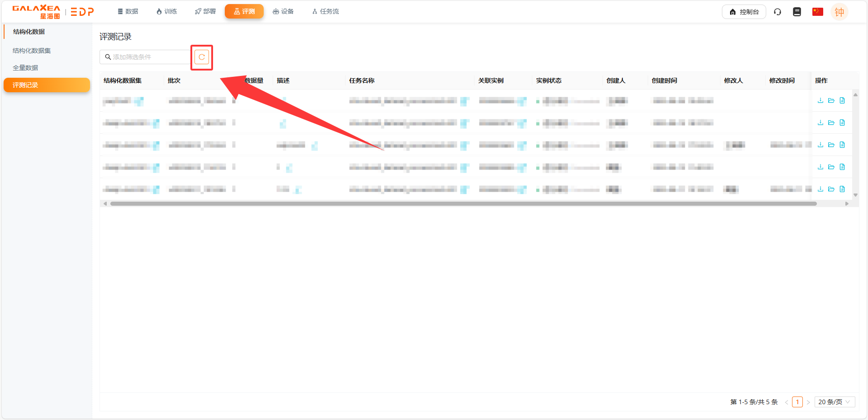This screenshot has width=868, height=420.
Task: Click the 控制台 console button
Action: 744,12
